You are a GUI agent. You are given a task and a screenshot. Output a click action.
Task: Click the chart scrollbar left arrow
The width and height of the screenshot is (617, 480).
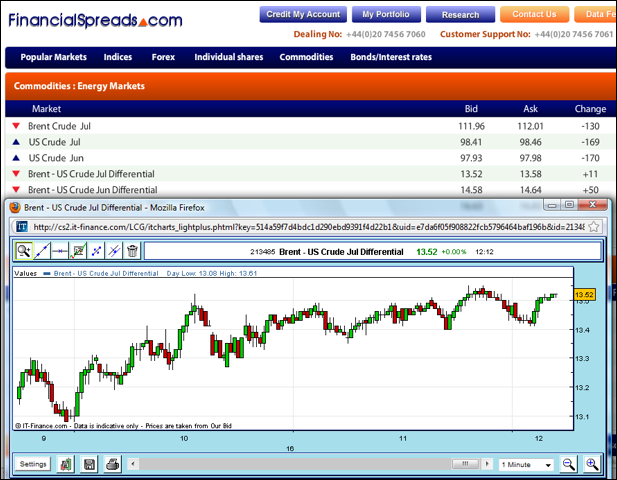pyautogui.click(x=133, y=464)
